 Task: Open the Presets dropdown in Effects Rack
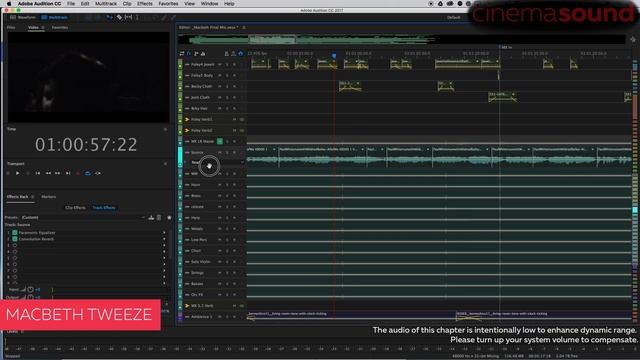coord(83,218)
